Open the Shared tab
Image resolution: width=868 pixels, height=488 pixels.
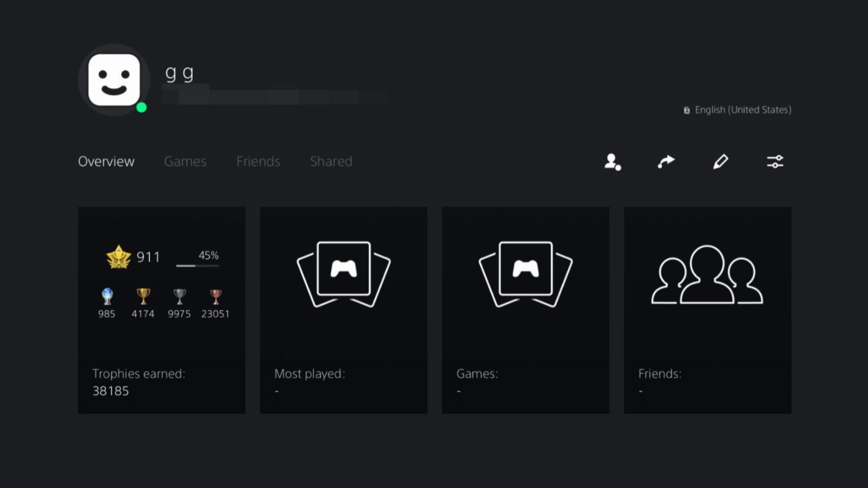(x=331, y=162)
